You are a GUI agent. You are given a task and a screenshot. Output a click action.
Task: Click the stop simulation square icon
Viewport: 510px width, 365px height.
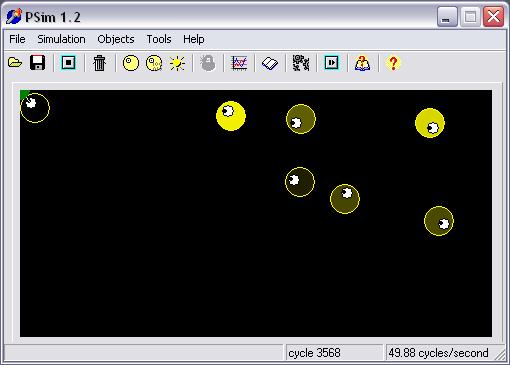pos(68,63)
